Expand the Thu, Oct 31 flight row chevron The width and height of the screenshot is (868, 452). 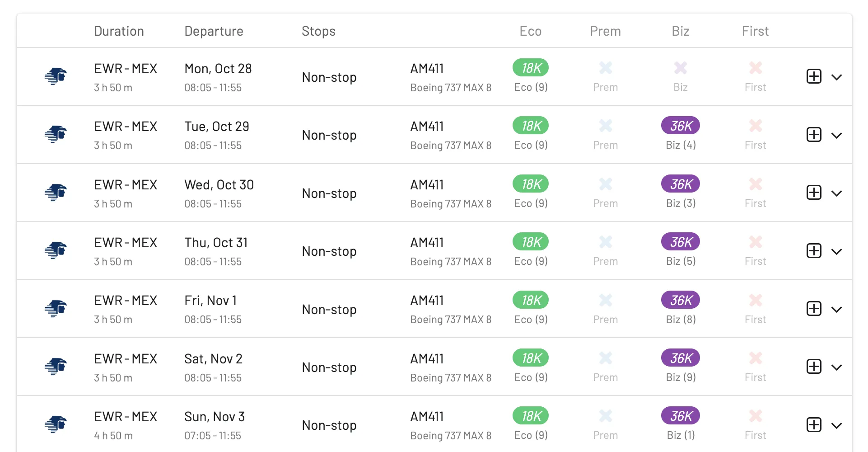[836, 252]
